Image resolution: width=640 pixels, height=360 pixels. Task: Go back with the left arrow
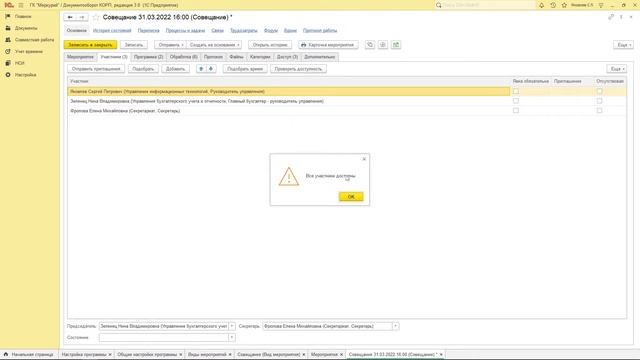tap(70, 17)
